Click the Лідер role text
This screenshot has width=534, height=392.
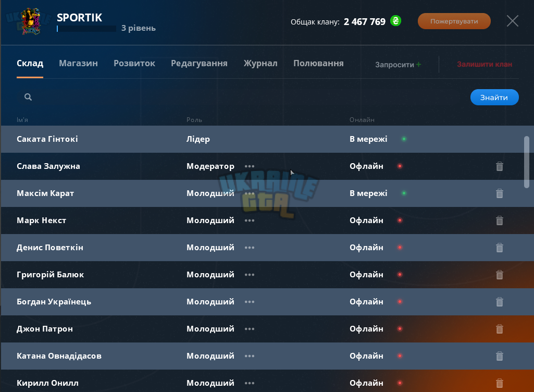pos(198,139)
